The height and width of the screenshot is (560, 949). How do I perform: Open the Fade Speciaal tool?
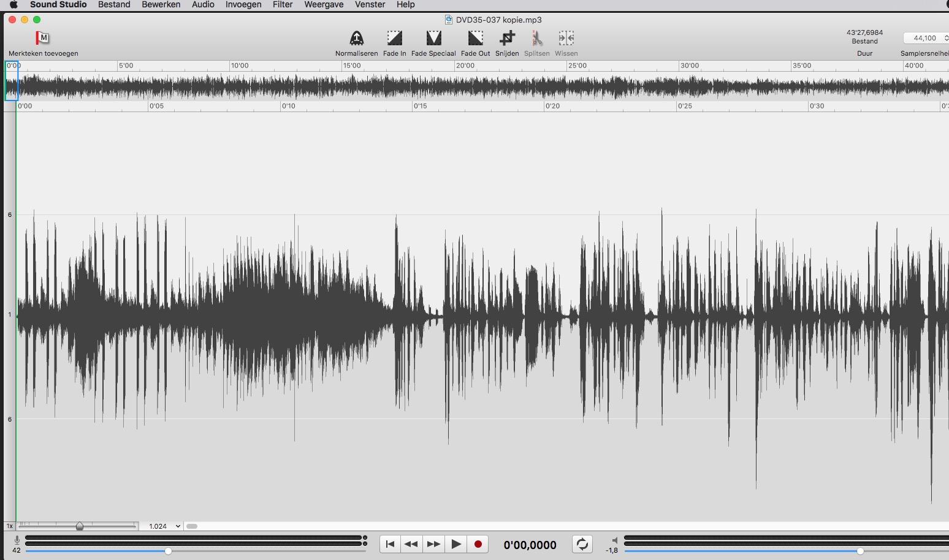tap(433, 38)
